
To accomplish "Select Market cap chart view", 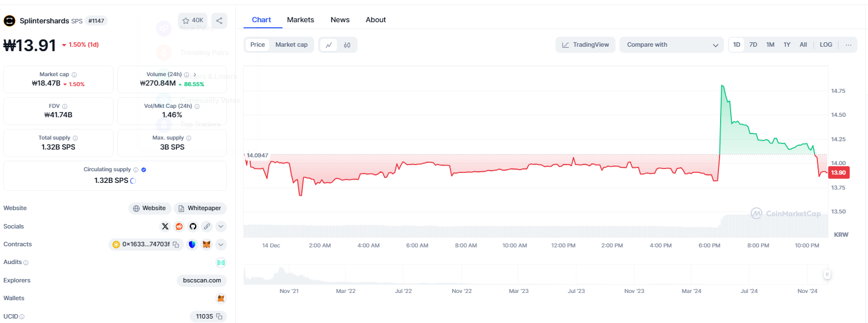I will [291, 44].
